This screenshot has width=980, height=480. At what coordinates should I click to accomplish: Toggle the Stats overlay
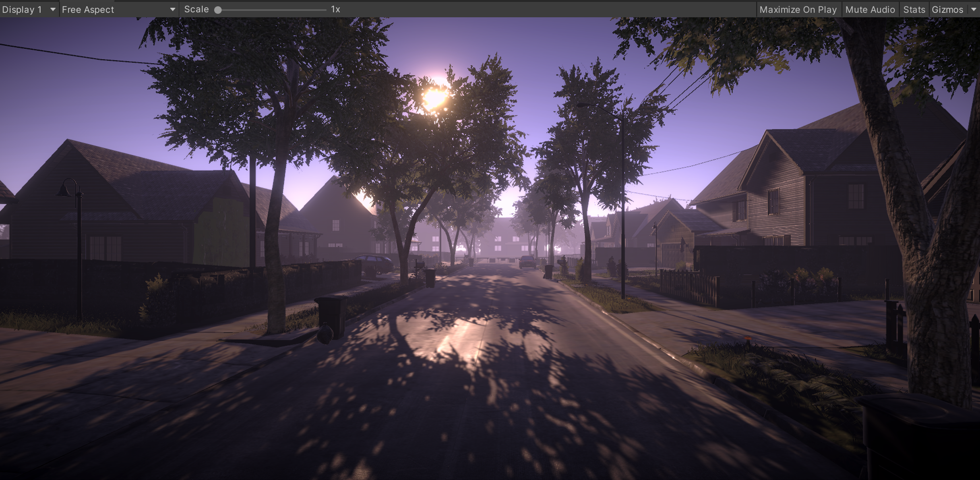pyautogui.click(x=914, y=10)
